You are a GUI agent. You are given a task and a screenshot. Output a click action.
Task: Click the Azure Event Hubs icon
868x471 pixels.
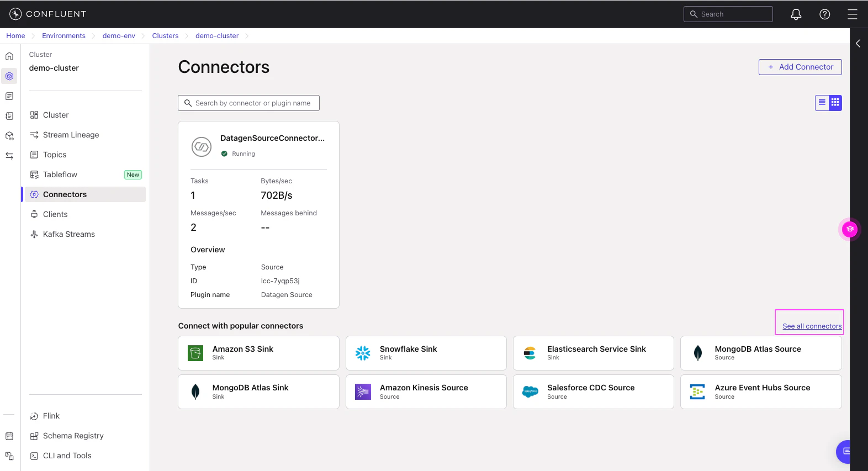click(x=697, y=391)
